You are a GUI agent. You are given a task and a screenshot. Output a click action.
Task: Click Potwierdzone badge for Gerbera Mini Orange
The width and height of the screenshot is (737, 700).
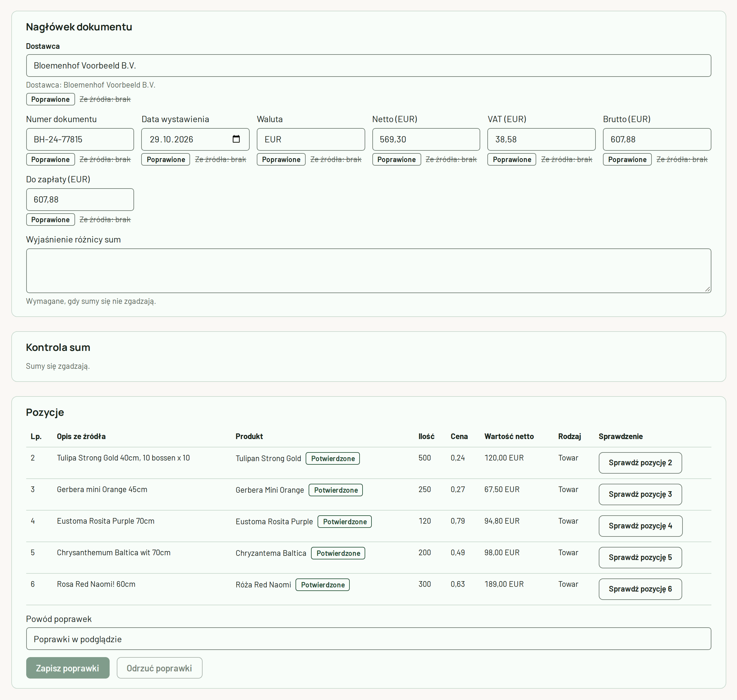(336, 490)
